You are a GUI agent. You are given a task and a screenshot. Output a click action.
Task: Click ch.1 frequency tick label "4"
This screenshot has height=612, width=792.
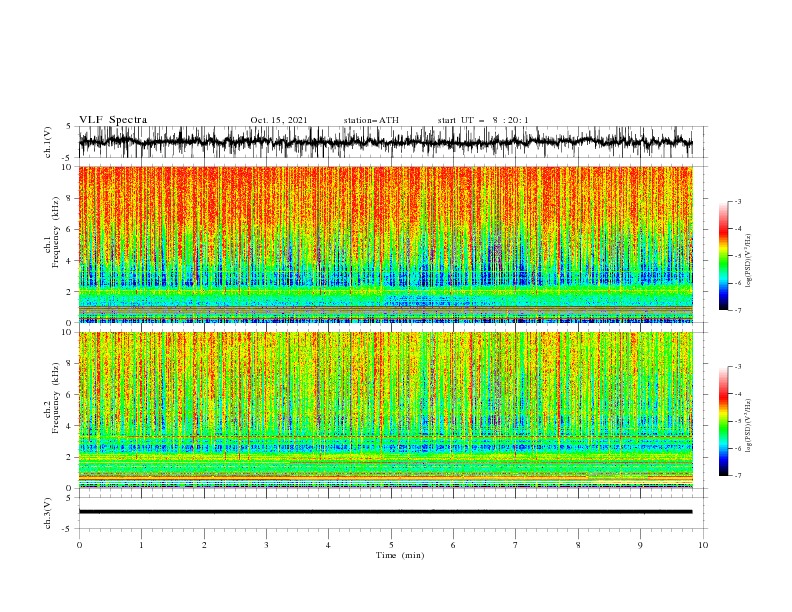pos(70,261)
